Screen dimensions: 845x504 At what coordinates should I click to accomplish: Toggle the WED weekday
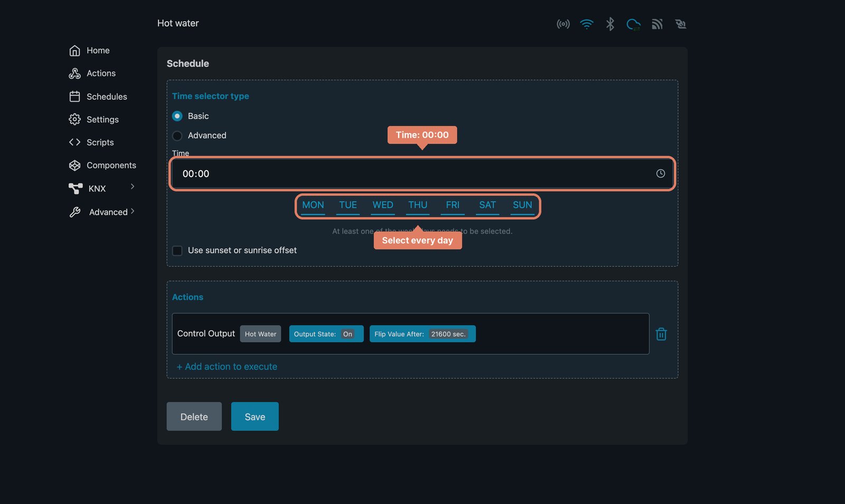[383, 205]
